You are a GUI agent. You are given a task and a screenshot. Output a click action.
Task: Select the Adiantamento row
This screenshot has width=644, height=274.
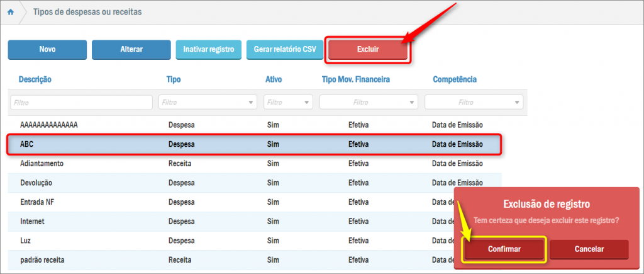tap(252, 163)
